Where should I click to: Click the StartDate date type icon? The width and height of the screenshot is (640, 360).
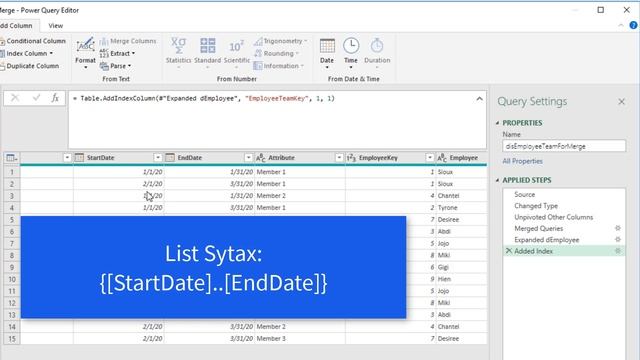click(x=80, y=158)
